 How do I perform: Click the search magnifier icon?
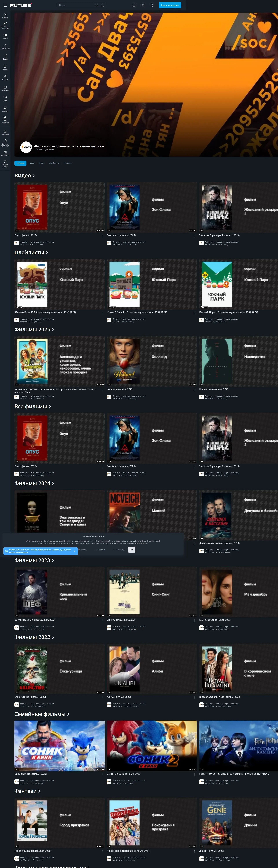point(102,5)
